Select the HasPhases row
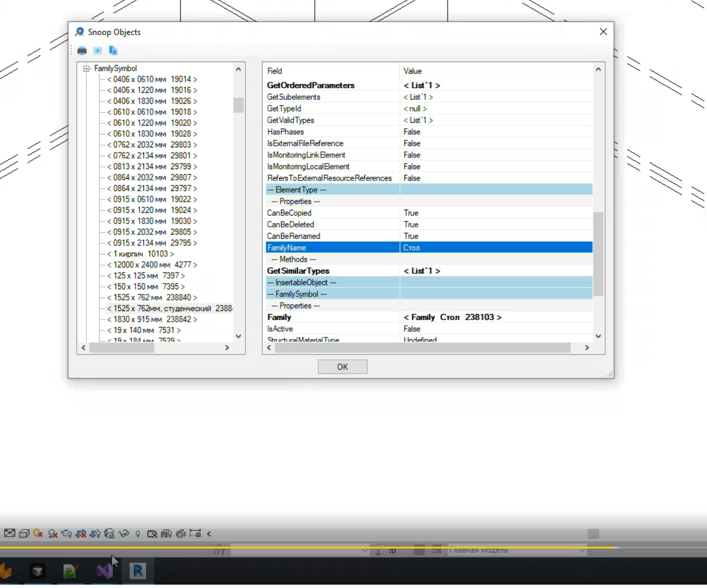The image size is (707, 588). 429,132
